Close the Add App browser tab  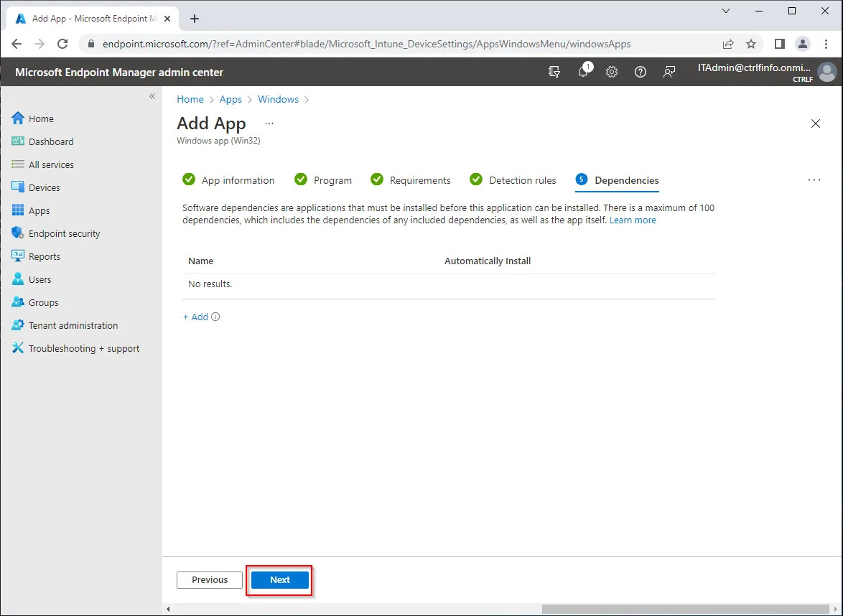pos(167,19)
